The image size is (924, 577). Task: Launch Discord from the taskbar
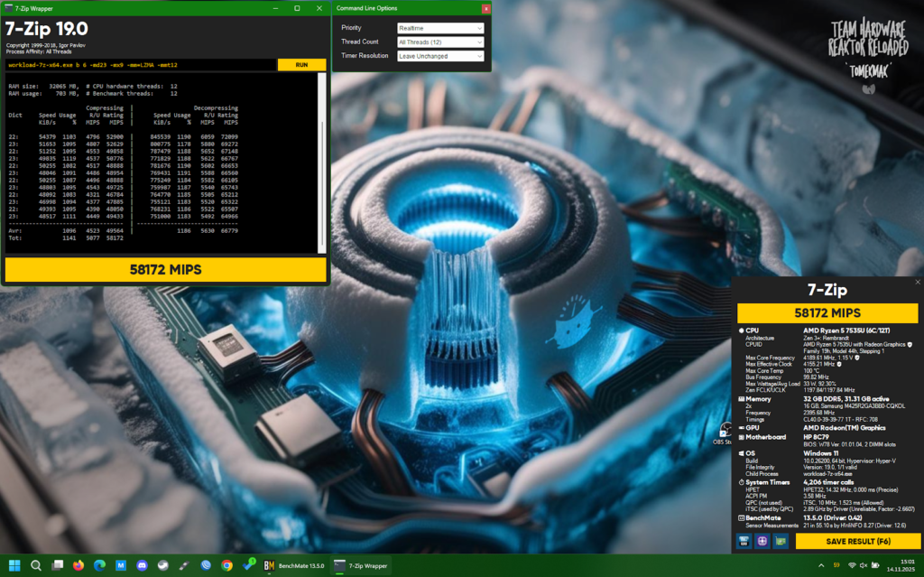(x=142, y=565)
